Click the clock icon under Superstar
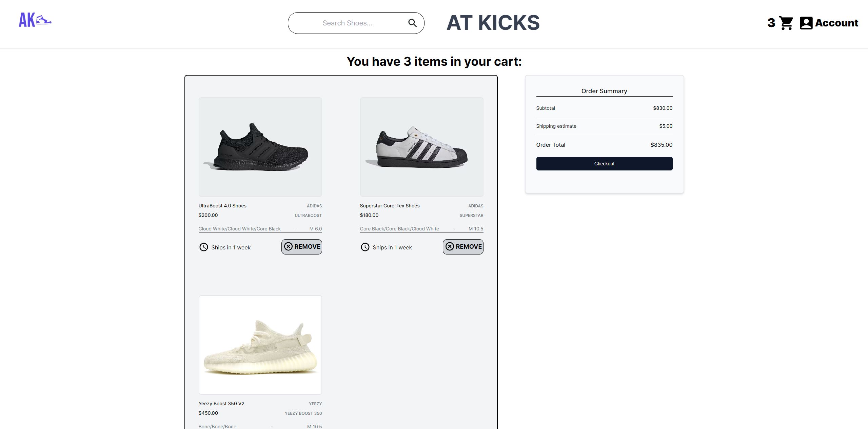This screenshot has width=868, height=429. coord(365,247)
